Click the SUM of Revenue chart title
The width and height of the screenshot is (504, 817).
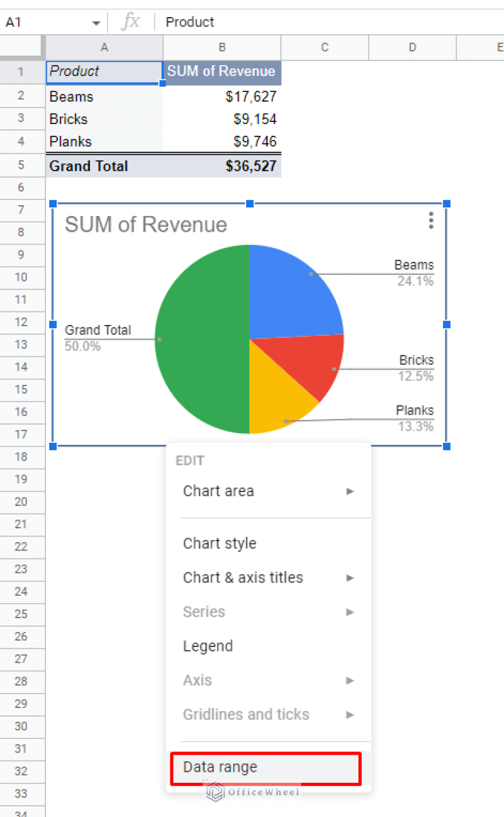click(146, 224)
